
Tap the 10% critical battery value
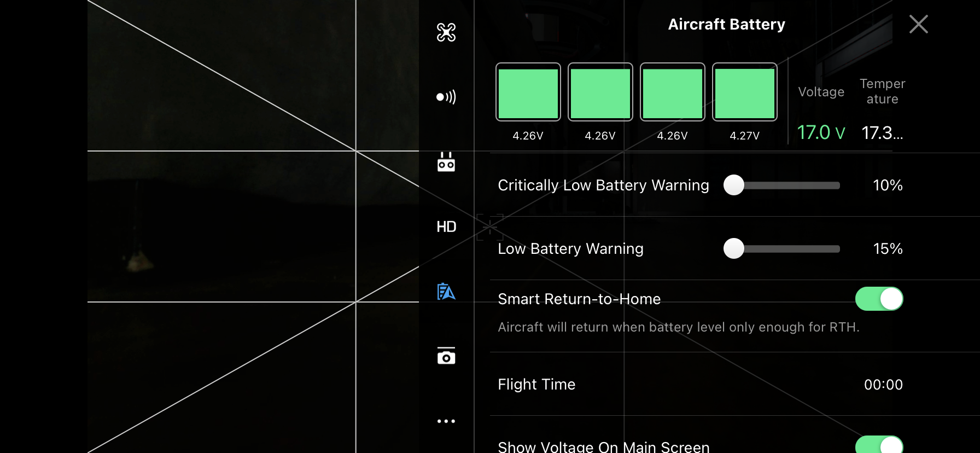point(888,185)
